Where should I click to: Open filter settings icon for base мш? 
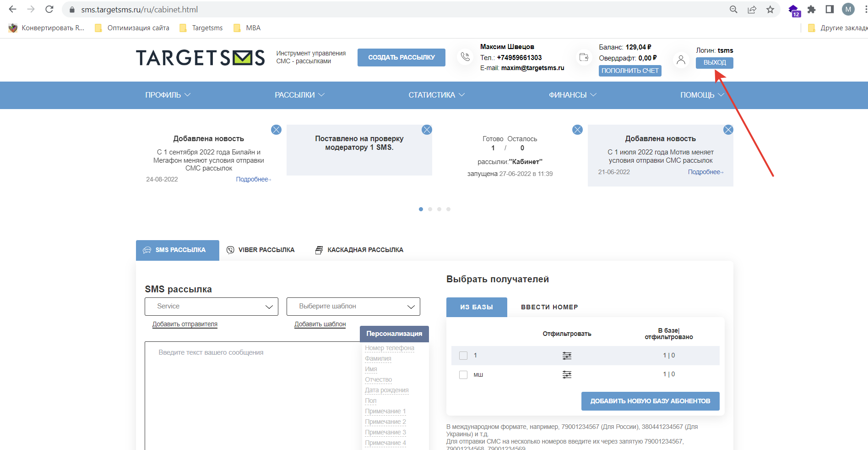(567, 375)
